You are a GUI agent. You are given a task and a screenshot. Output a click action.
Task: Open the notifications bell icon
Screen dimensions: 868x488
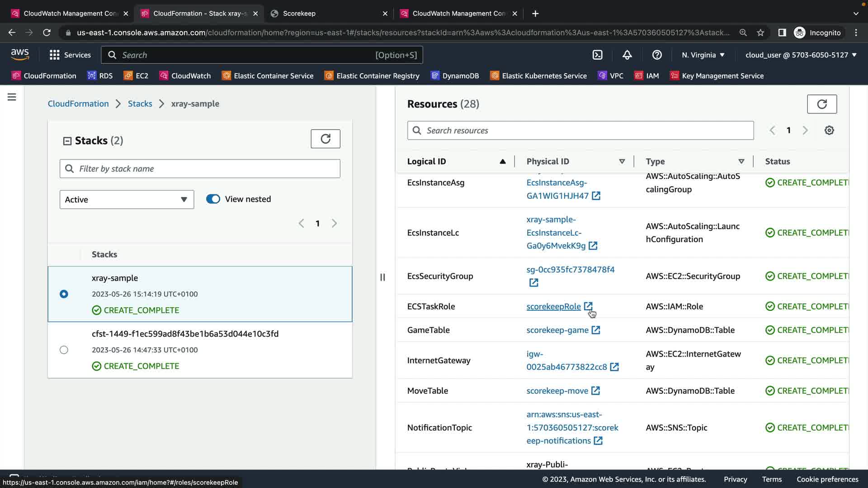click(627, 55)
